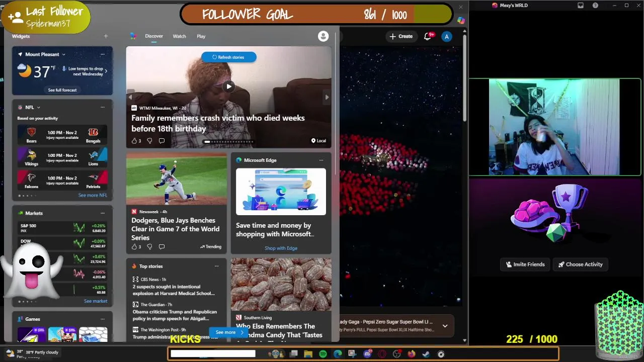Click YouTube Create button

point(401,36)
